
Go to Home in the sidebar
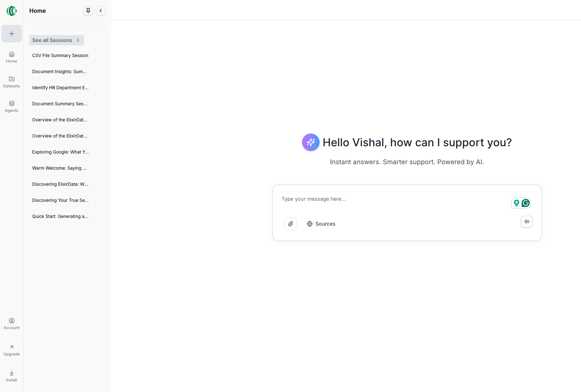pyautogui.click(x=12, y=57)
